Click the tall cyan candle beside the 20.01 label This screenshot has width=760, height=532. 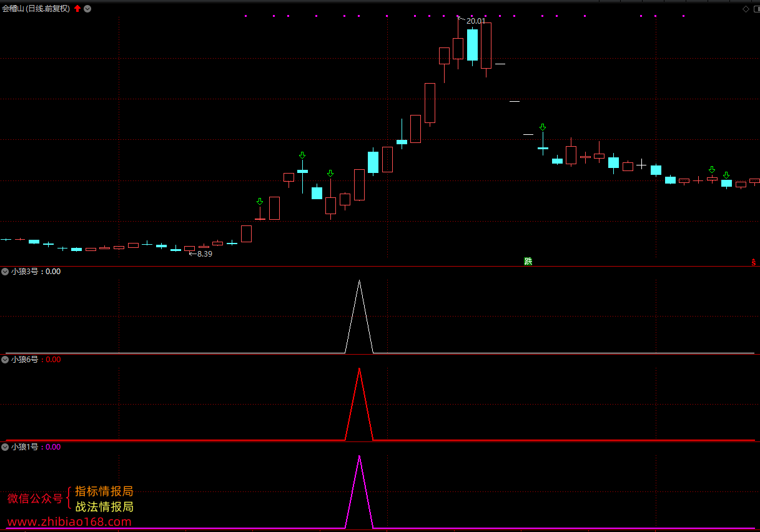pos(472,45)
